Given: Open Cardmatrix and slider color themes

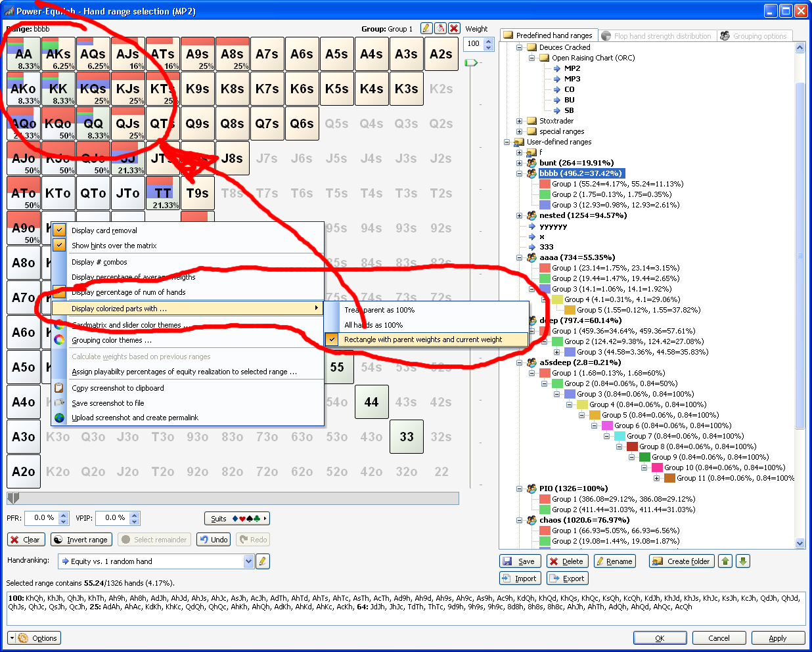Looking at the screenshot, I should pos(187,325).
